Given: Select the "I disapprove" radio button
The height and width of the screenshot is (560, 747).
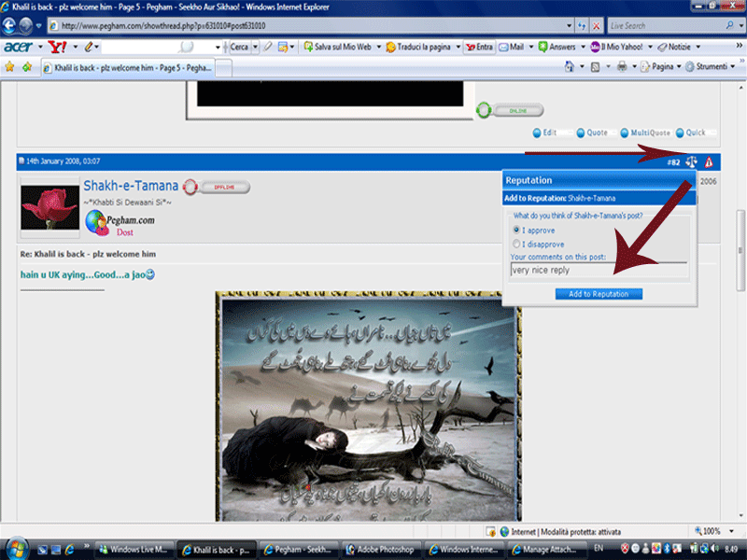Looking at the screenshot, I should click(516, 244).
